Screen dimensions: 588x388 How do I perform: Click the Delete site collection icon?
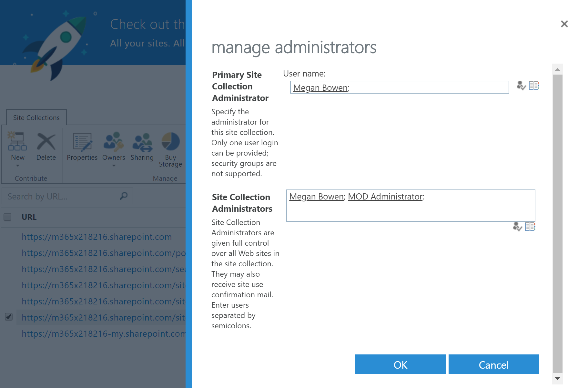click(x=46, y=141)
